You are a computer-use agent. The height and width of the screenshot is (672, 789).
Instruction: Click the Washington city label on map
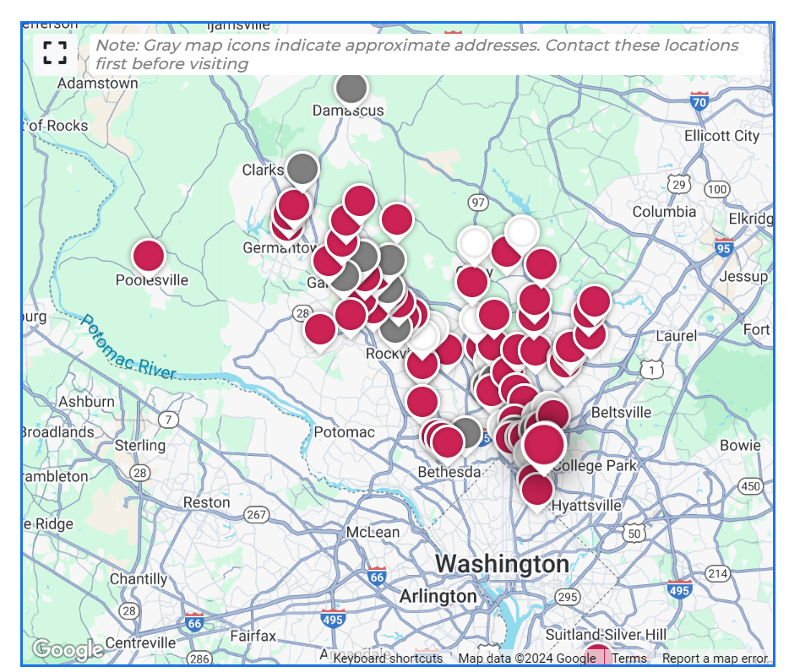point(502,563)
